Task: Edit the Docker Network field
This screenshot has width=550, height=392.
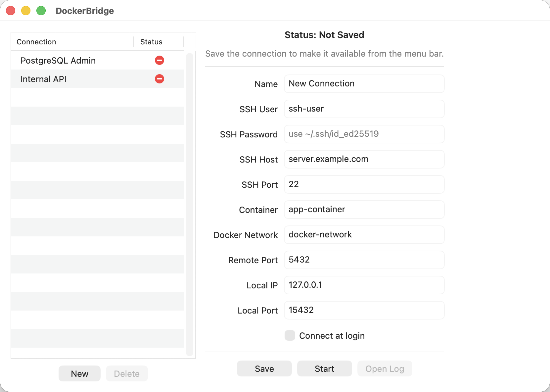Action: 364,235
